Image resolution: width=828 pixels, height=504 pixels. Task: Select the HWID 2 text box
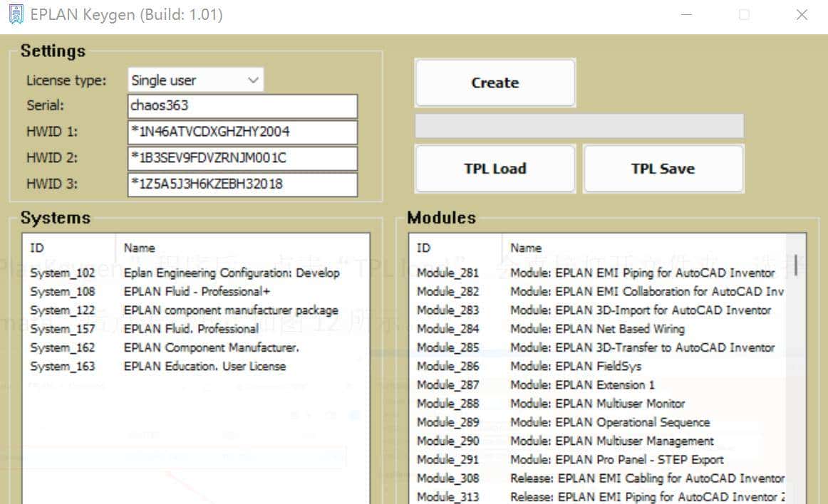click(242, 158)
